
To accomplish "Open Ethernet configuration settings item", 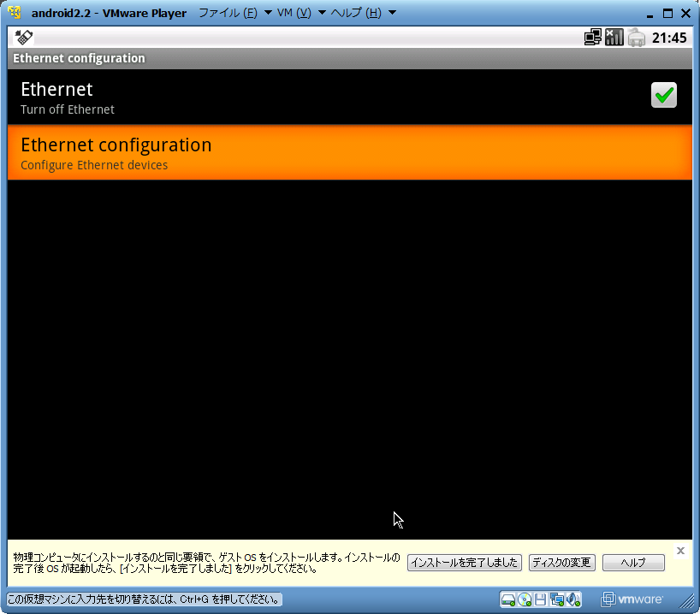I will 350,152.
